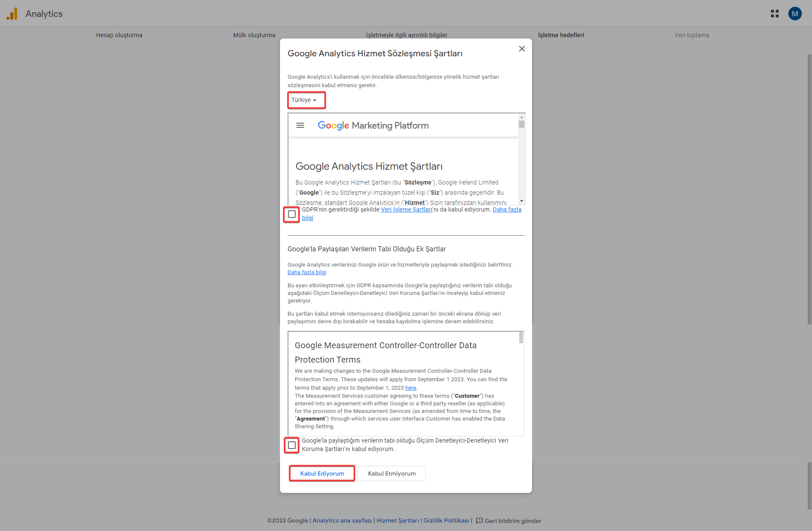Open Daha fazla bilgi link next to GDPR checkbox

point(507,209)
